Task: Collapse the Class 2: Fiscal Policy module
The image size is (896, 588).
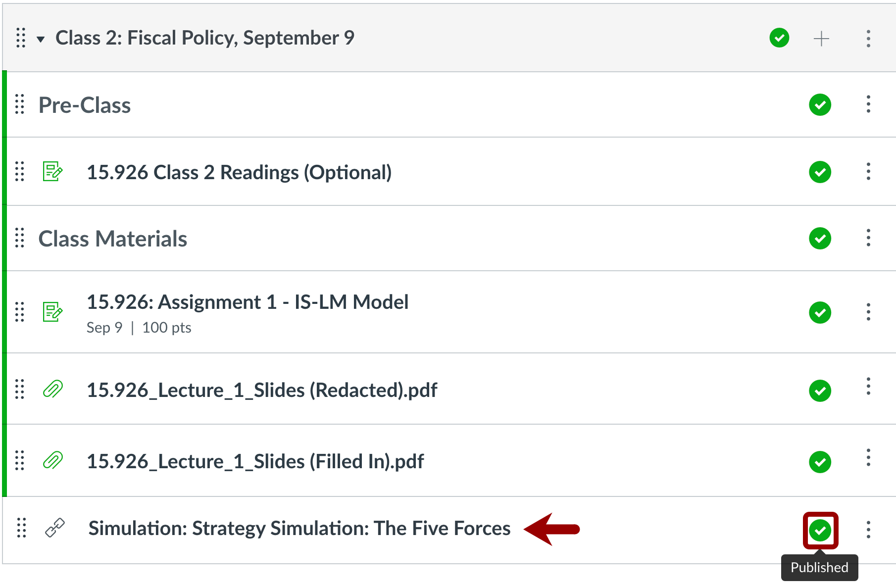Action: 41,38
